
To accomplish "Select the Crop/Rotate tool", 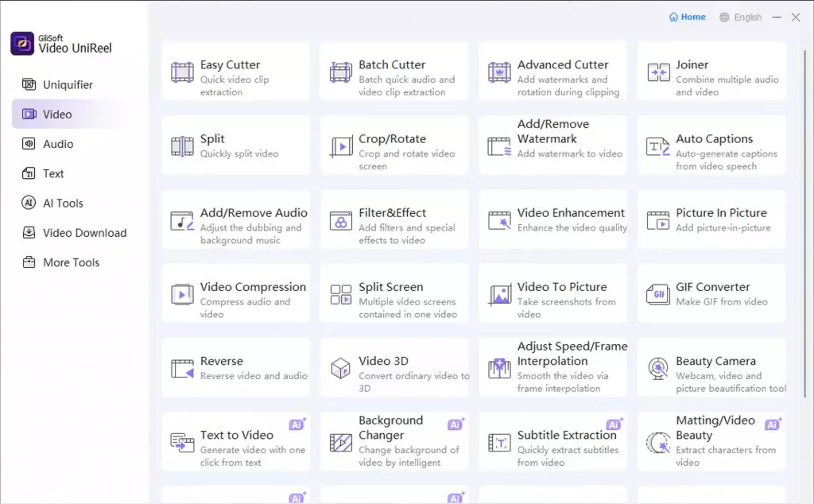I will 394,145.
